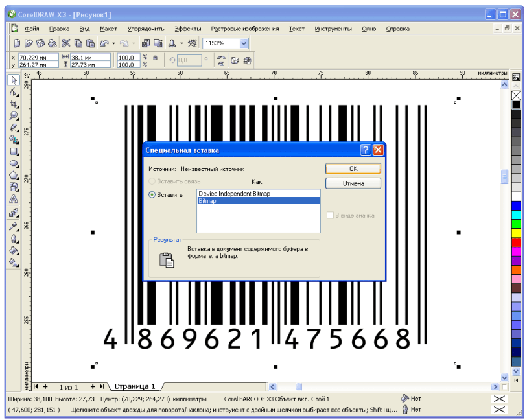
Task: Select the Ellipse tool
Action: coord(14,163)
